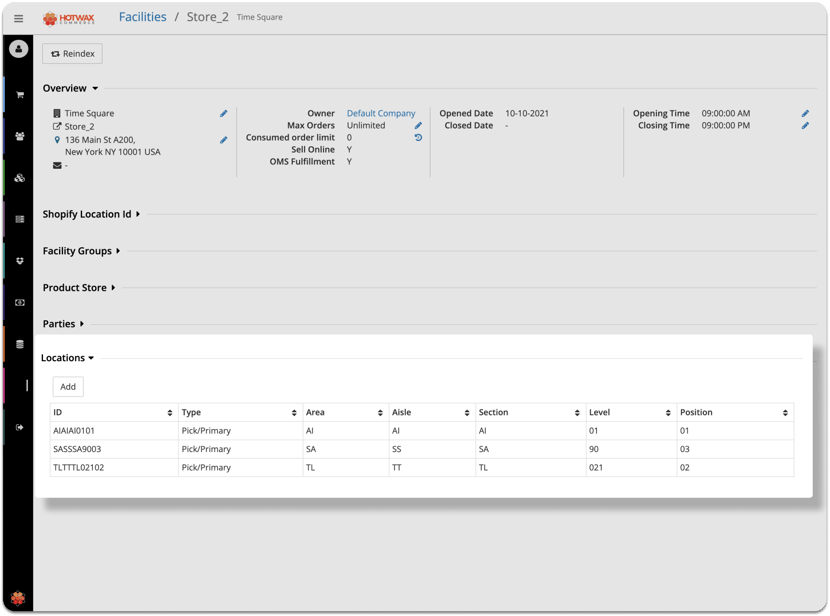The height and width of the screenshot is (616, 830).
Task: Open the money bill sidebar section
Action: (x=20, y=303)
